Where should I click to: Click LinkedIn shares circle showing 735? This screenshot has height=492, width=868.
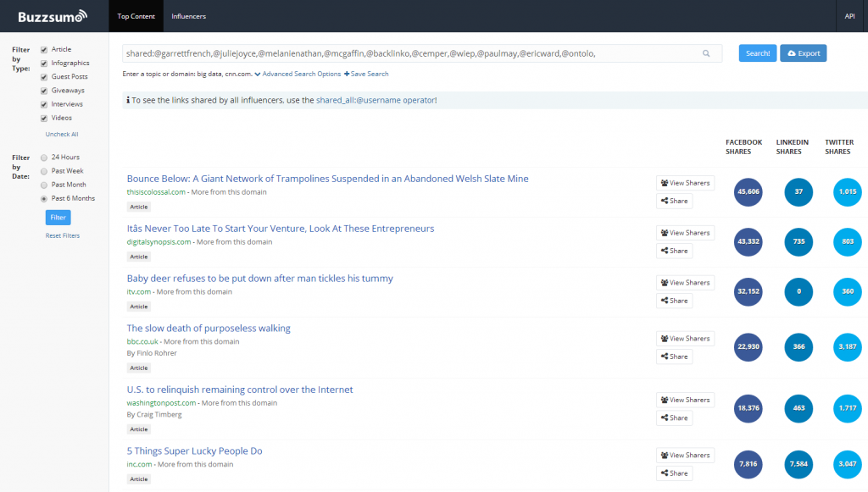tap(798, 242)
